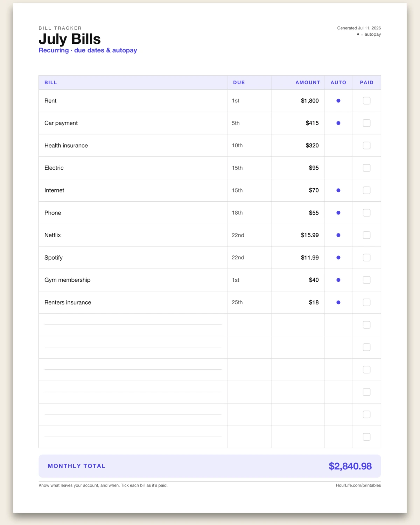420x525 pixels.
Task: Check the Paid box for Renters insurance
Action: tap(366, 302)
